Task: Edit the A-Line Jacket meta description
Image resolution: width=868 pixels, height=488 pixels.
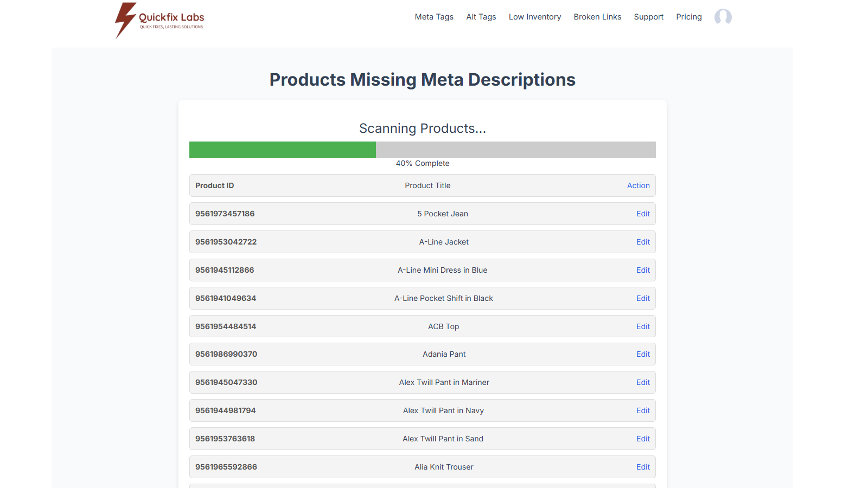Action: point(643,242)
